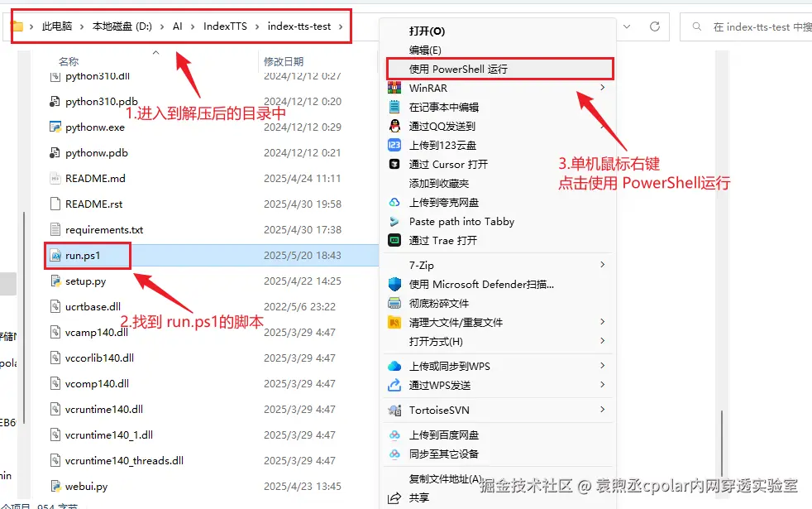This screenshot has height=509, width=812.
Task: Click the Cursor app icon
Action: tap(394, 164)
